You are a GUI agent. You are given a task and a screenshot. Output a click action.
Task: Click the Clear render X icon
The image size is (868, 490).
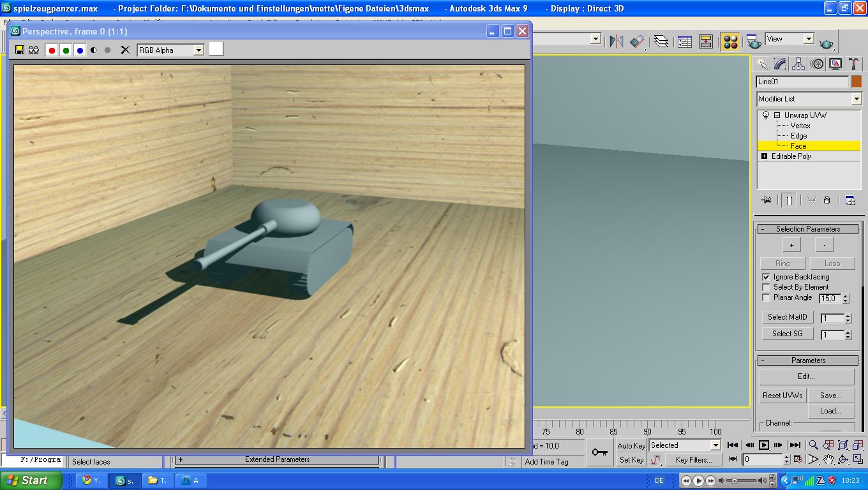tap(125, 50)
